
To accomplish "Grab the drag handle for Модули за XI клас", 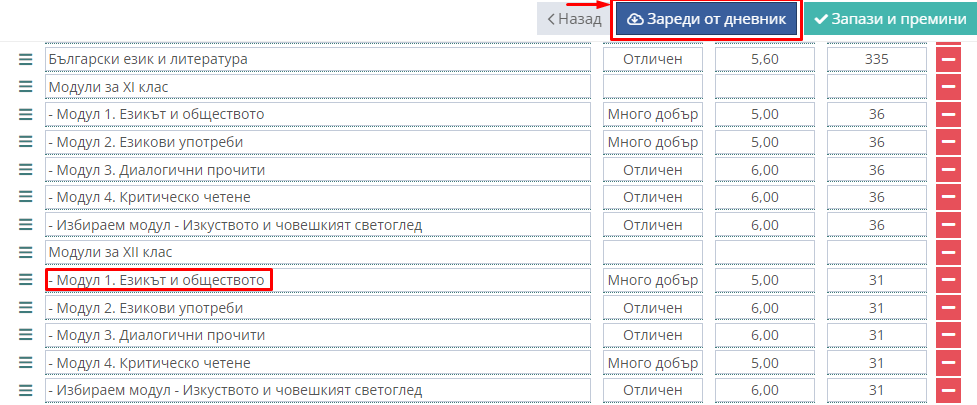I will coord(25,87).
